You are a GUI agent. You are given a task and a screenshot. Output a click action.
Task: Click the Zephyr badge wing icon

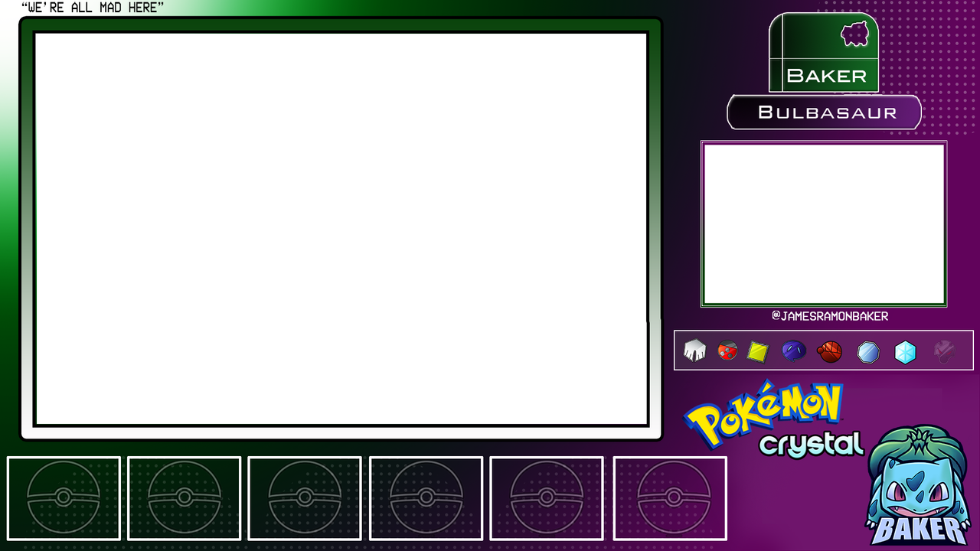coord(694,351)
